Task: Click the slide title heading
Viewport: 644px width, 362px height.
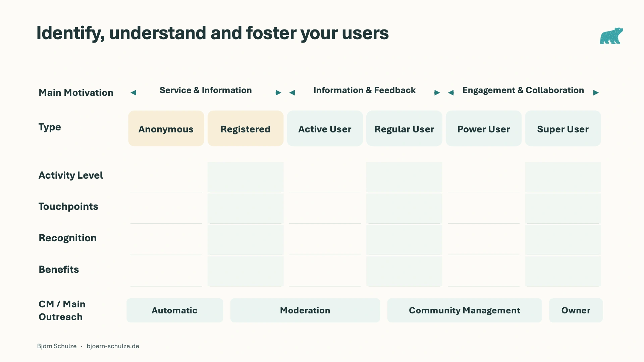Action: pos(213,33)
